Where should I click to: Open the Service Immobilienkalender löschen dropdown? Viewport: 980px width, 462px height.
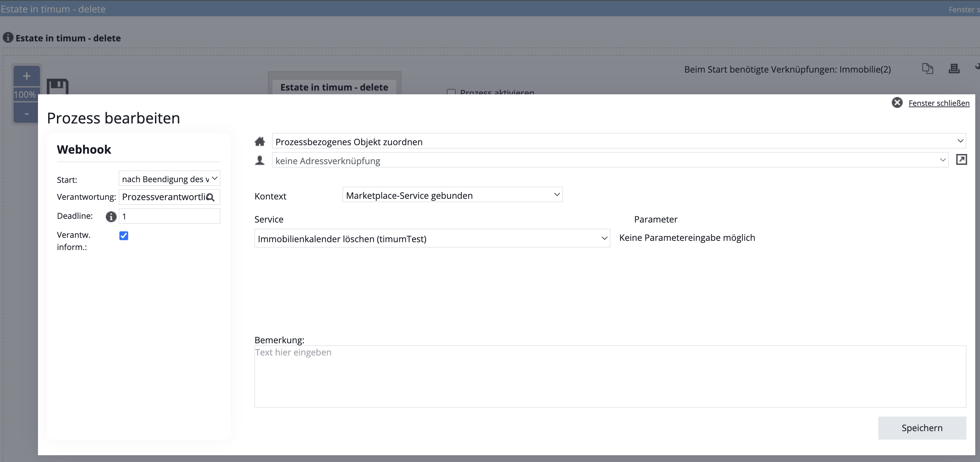pos(432,238)
